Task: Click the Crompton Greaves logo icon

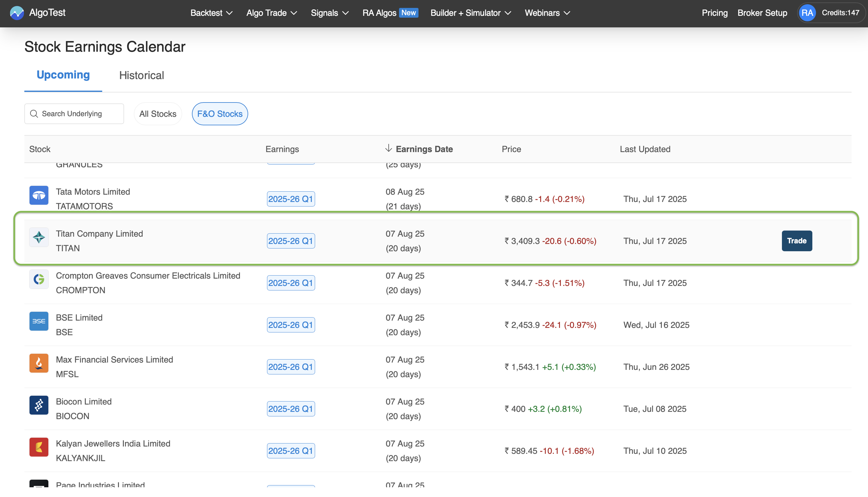Action: [x=39, y=279]
